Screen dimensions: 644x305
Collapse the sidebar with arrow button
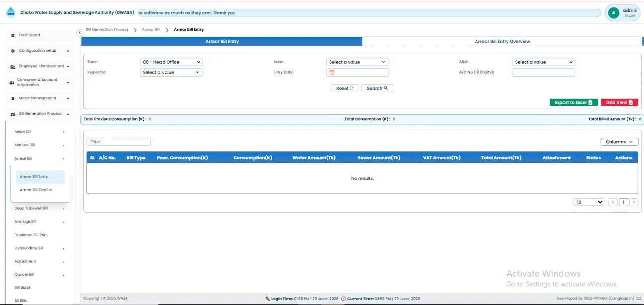click(x=79, y=32)
